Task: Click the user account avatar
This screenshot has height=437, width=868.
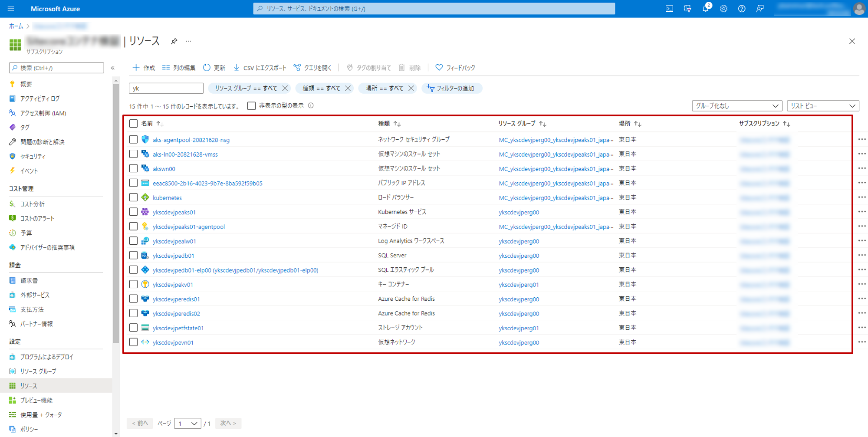Action: [859, 9]
